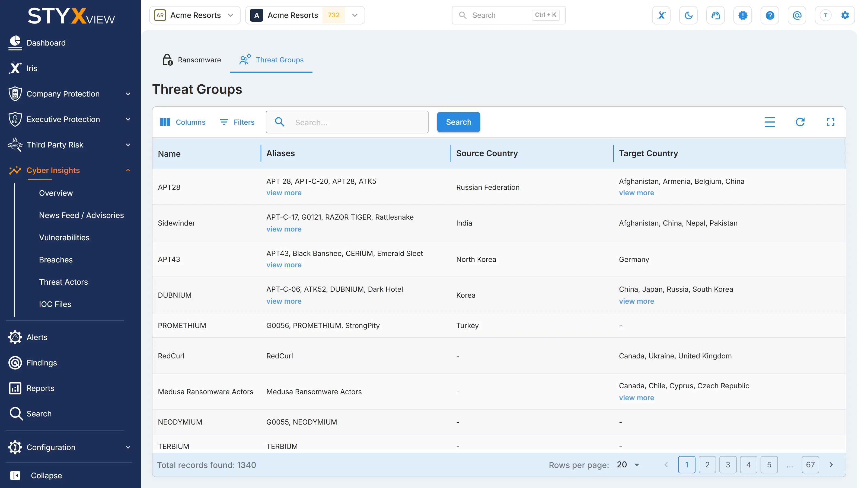The width and height of the screenshot is (868, 488).
Task: Switch to Ransomware tab
Action: click(192, 60)
